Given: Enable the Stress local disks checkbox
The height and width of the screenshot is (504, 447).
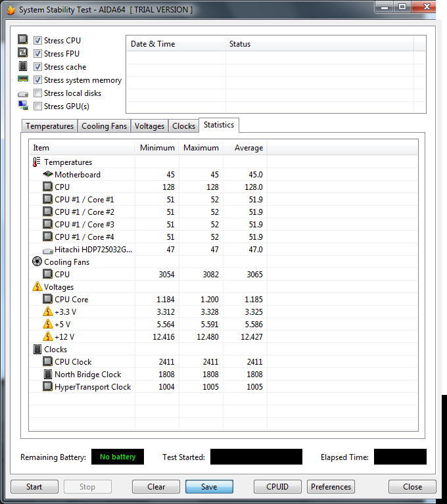Looking at the screenshot, I should [x=38, y=93].
